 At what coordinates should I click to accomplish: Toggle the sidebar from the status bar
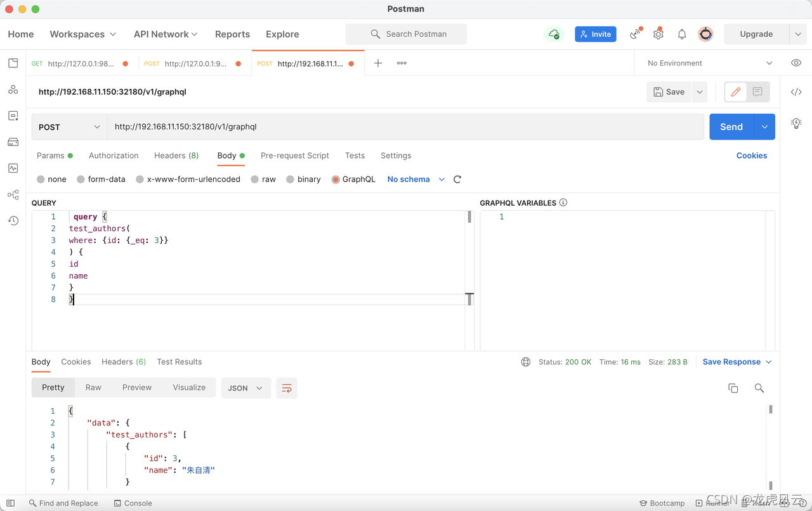[11, 503]
